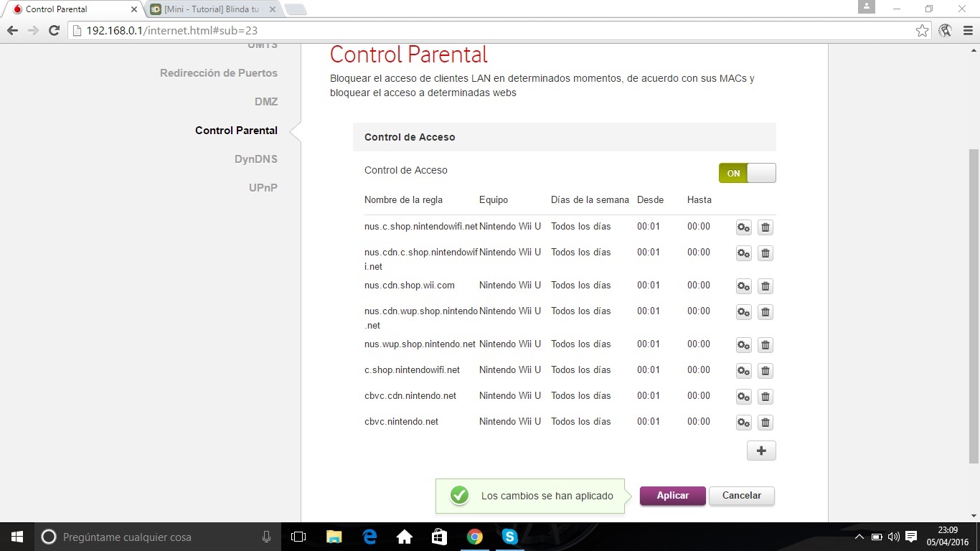Open Chrome from the taskbar
The height and width of the screenshot is (551, 980).
475,537
